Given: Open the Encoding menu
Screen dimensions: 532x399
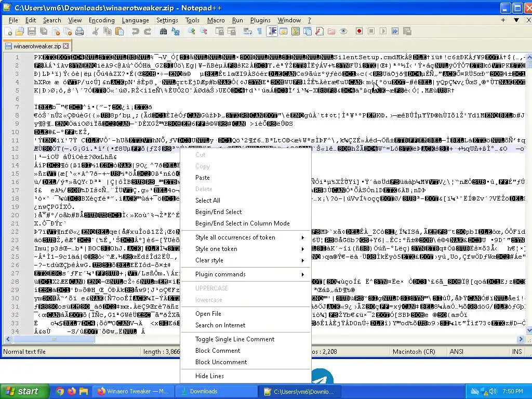Looking at the screenshot, I should tap(101, 20).
